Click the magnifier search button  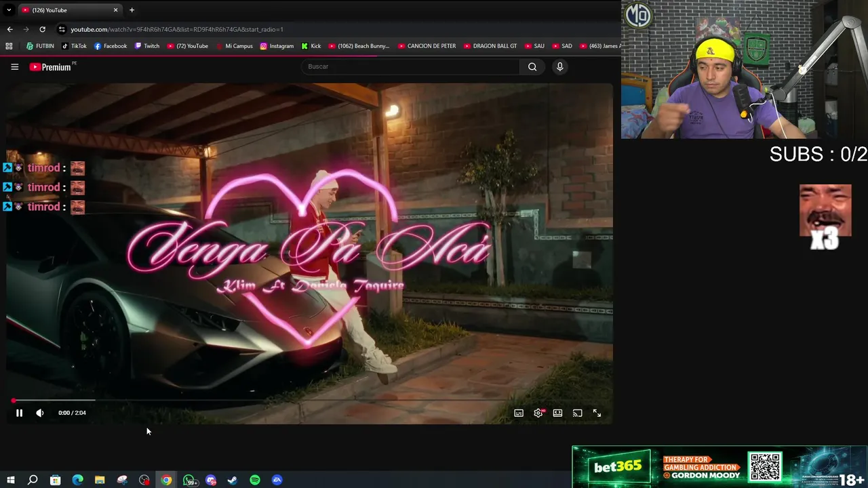pyautogui.click(x=532, y=66)
